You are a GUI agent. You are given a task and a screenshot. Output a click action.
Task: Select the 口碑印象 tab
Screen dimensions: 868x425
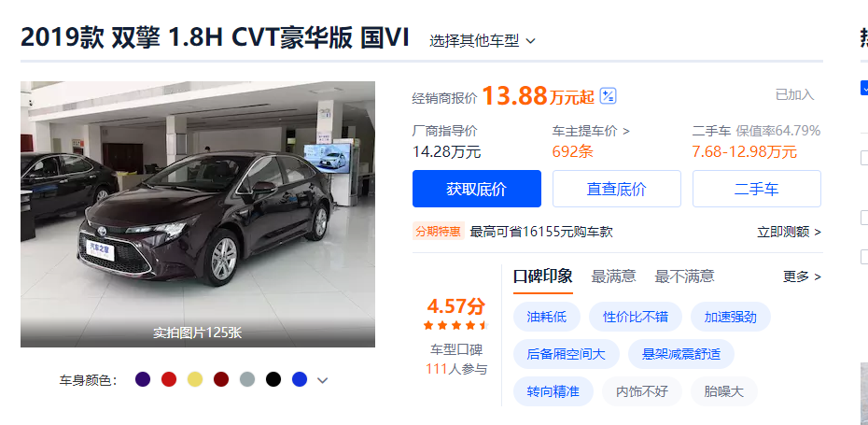[542, 276]
